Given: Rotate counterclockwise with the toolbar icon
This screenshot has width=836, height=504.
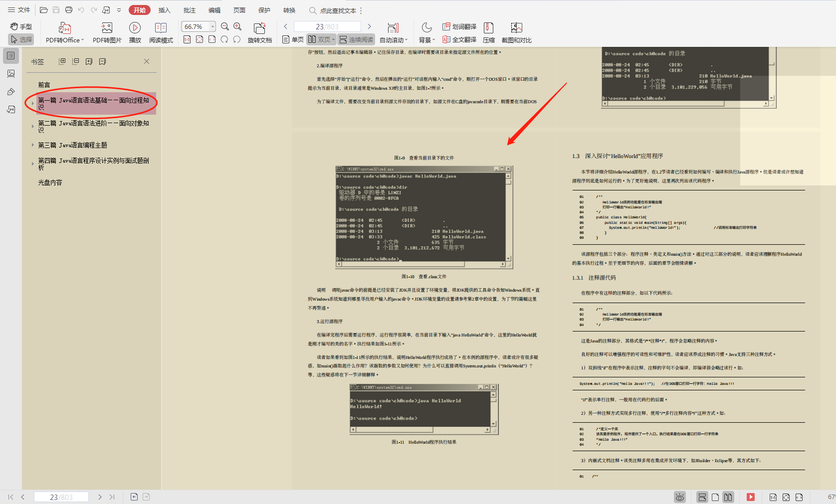Looking at the screenshot, I should click(x=224, y=39).
